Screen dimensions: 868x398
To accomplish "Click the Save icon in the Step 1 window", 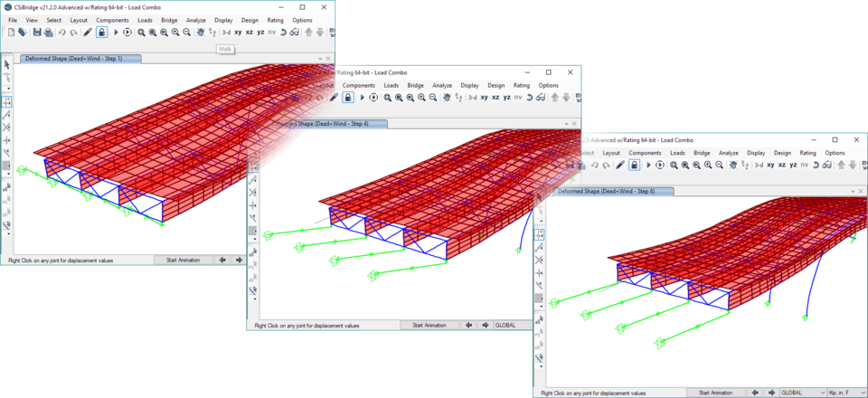I will pos(37,33).
